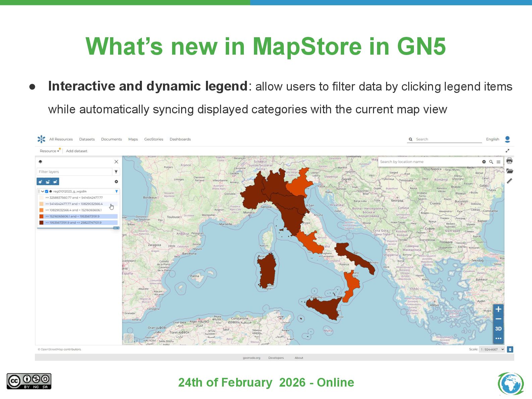Click the lightest cream legend swatch

pos(41,198)
